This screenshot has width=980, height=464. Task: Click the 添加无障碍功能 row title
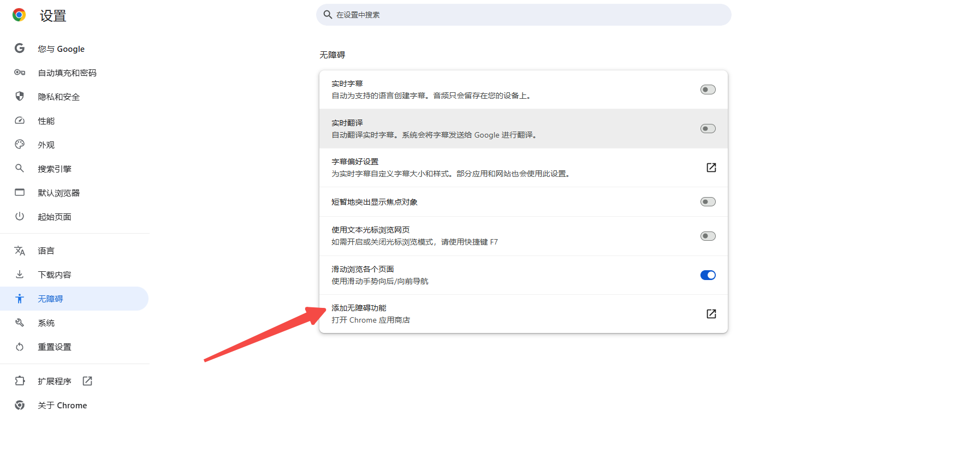tap(359, 308)
